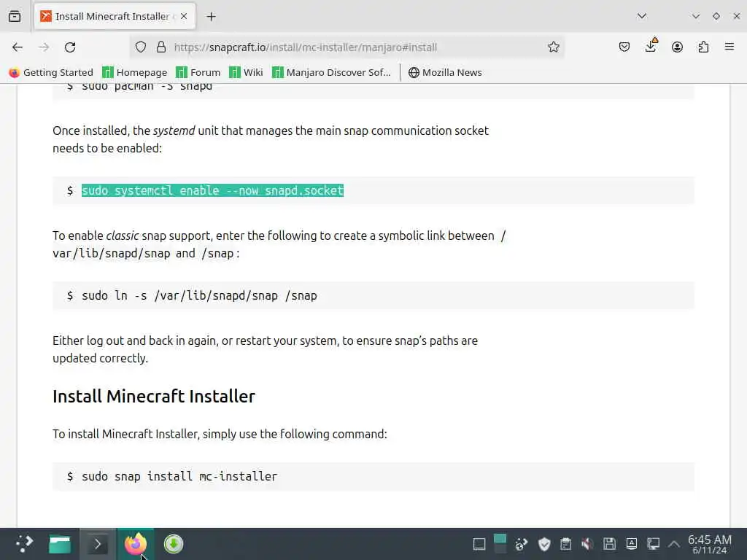
Task: Go forward one page
Action: pos(44,47)
